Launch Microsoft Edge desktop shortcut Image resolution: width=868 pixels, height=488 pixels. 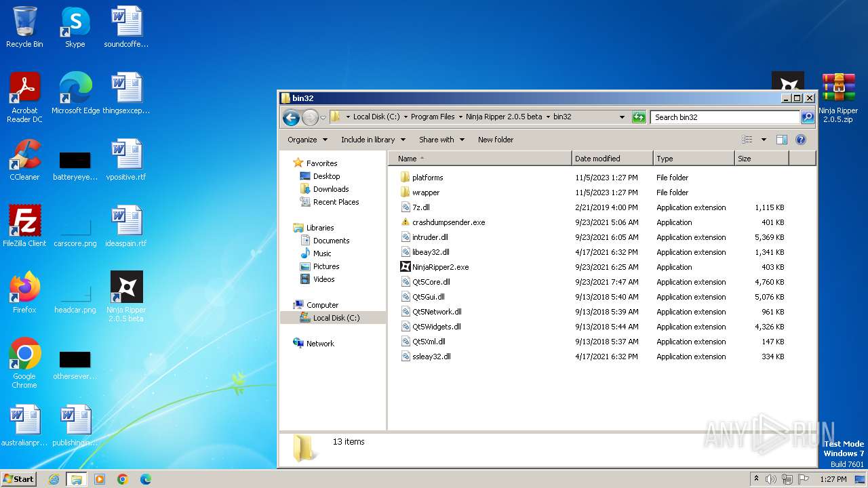tap(75, 94)
